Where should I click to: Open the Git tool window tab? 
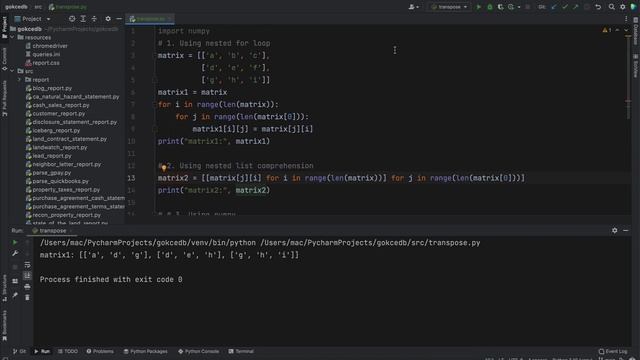pyautogui.click(x=19, y=351)
